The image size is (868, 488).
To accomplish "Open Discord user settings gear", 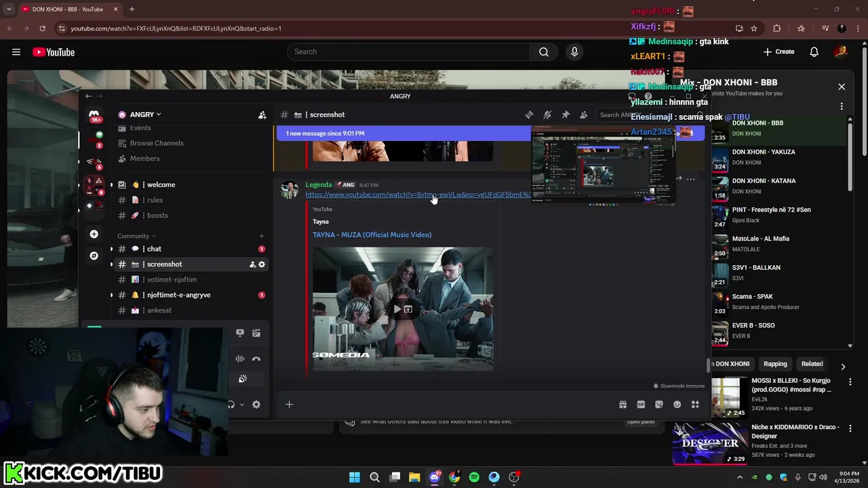I will [256, 405].
